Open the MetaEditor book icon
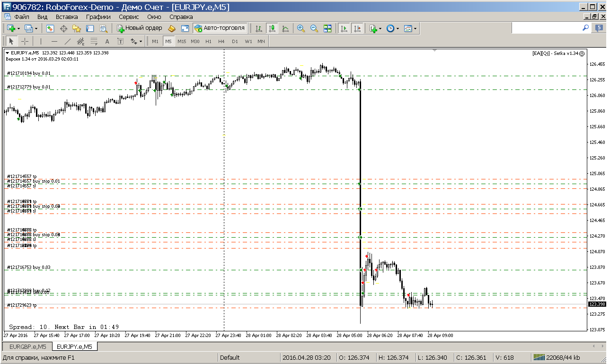The image size is (610, 364). [172, 28]
